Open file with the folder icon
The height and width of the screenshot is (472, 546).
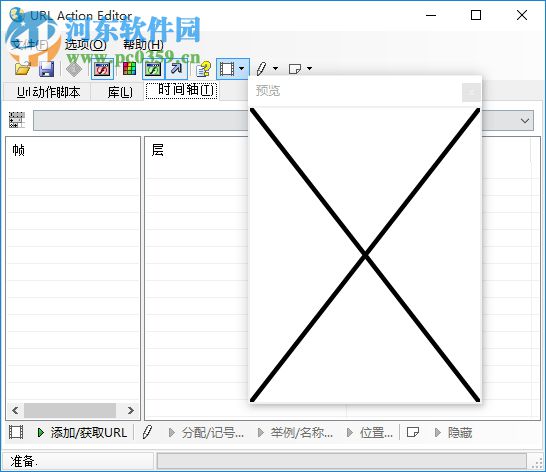[23, 69]
